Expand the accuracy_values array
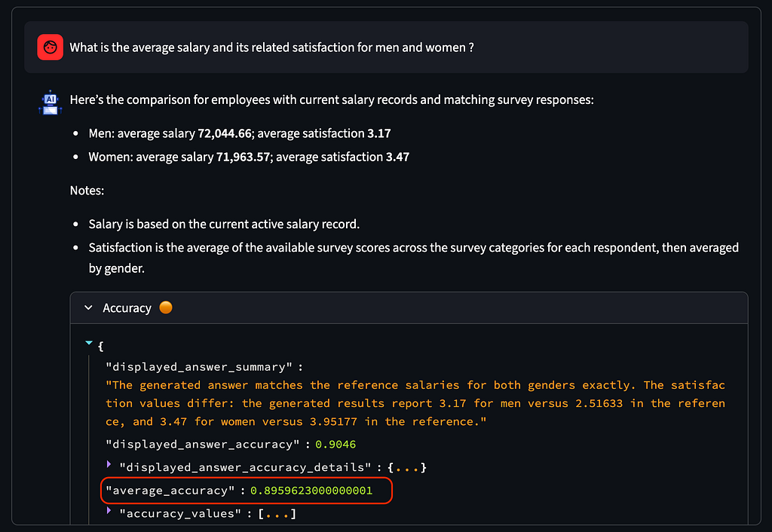 pos(109,510)
